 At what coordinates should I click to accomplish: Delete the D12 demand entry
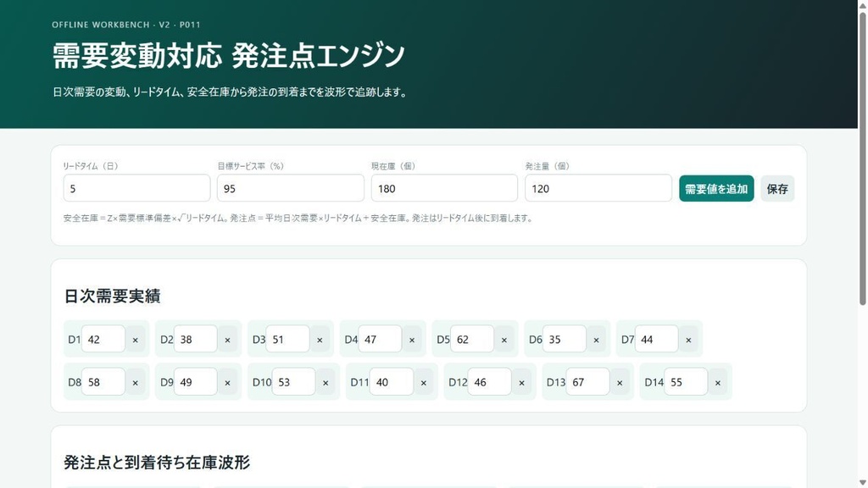point(521,382)
